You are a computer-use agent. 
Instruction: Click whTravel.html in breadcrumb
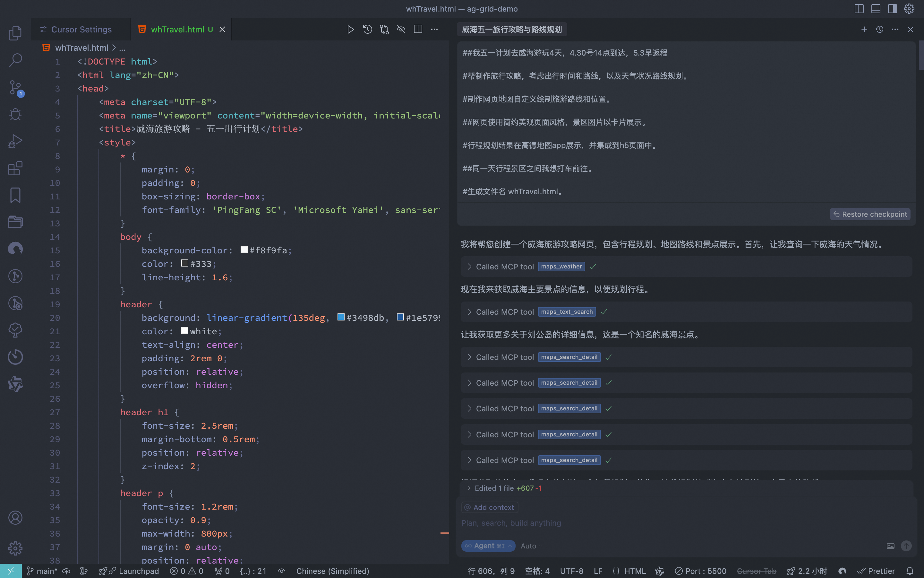click(x=81, y=48)
